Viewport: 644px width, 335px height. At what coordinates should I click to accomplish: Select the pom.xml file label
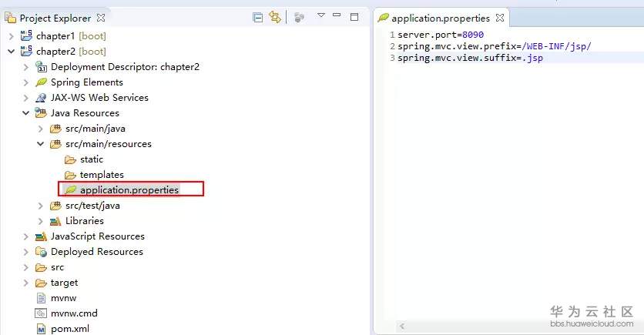coord(70,329)
